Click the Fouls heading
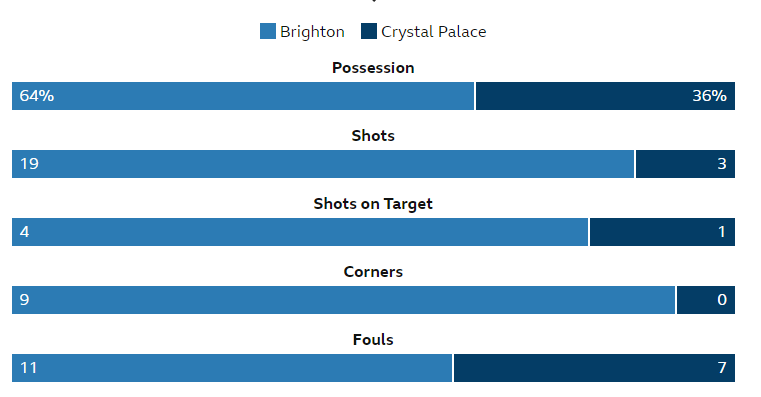The height and width of the screenshot is (397, 761). [373, 340]
